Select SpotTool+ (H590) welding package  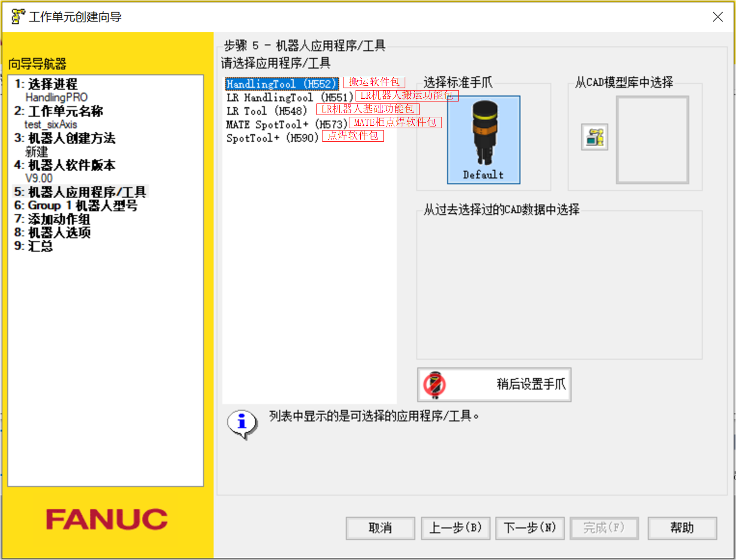tap(273, 138)
